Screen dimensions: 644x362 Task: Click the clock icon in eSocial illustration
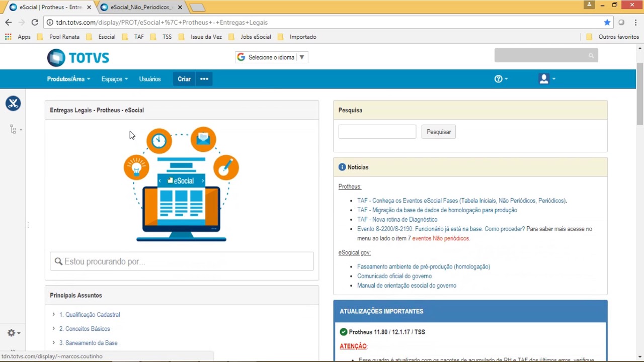pyautogui.click(x=159, y=141)
